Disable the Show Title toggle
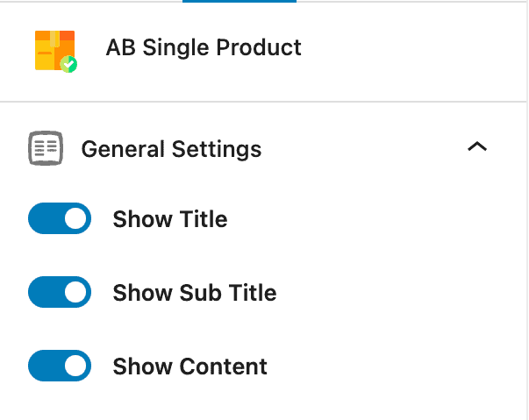Viewport: 529px width, 420px height. point(60,218)
